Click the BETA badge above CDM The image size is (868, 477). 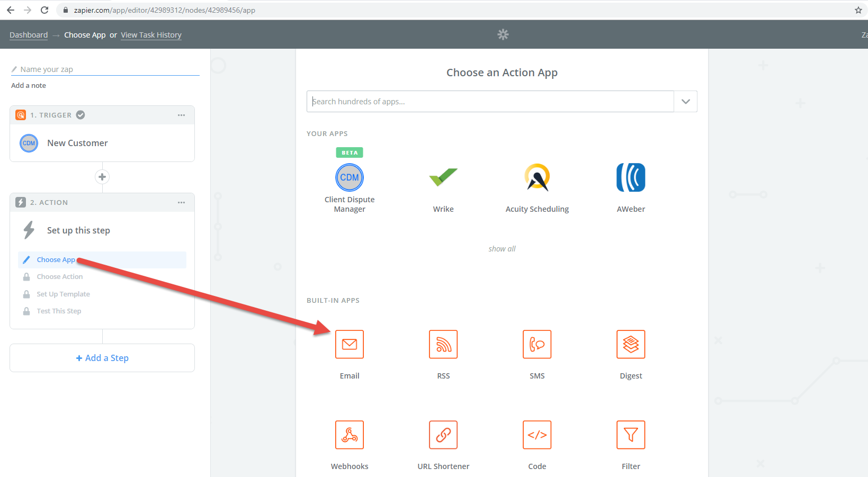tap(350, 152)
